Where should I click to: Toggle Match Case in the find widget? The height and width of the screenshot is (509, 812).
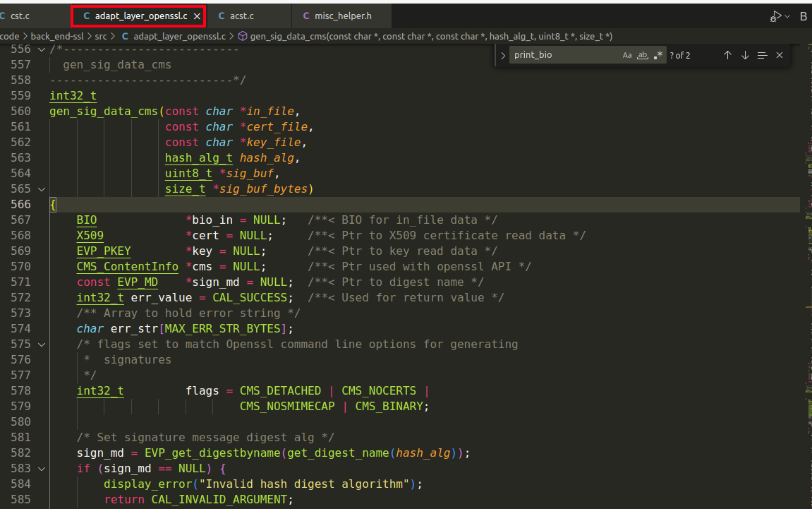tap(627, 55)
